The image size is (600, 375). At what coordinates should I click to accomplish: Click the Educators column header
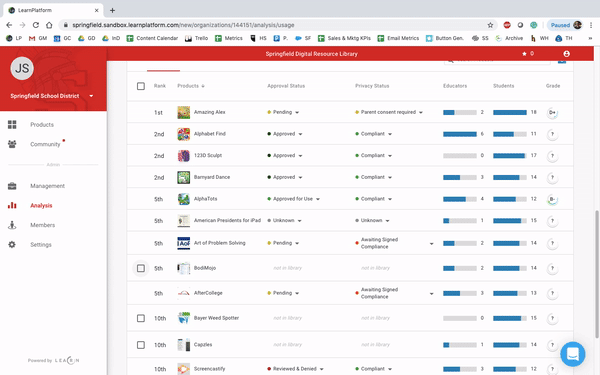click(455, 86)
